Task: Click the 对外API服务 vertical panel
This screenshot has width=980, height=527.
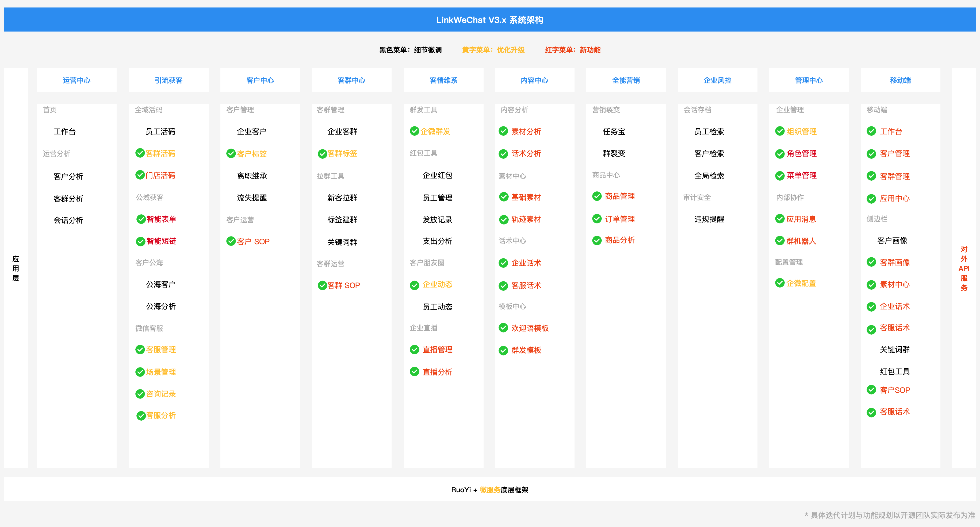Action: 964,268
